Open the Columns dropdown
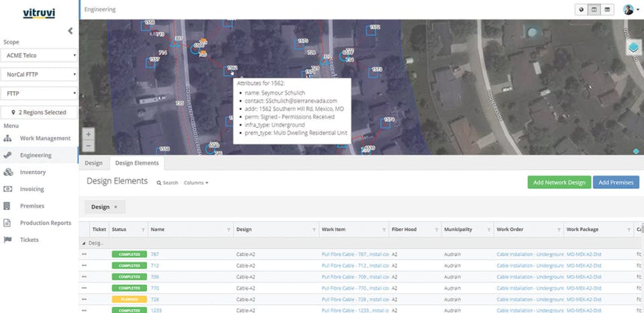Screen dimensions: 644x313 (x=195, y=182)
